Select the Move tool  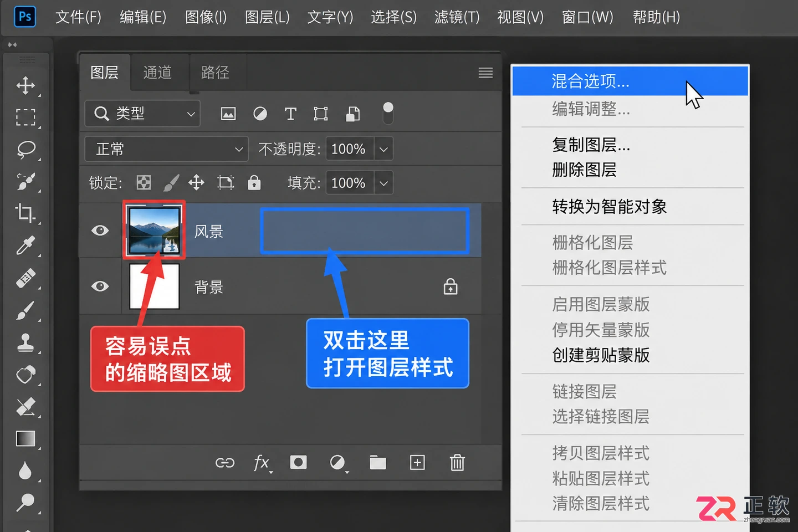(25, 85)
